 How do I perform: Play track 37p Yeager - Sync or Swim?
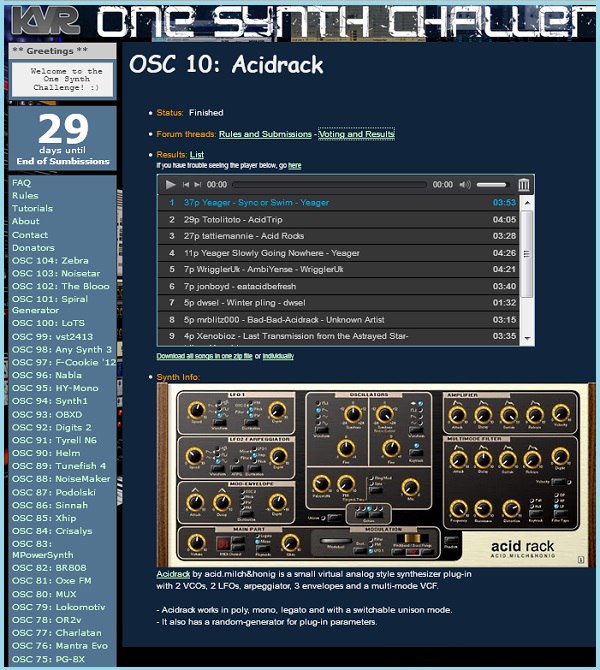coord(338,203)
